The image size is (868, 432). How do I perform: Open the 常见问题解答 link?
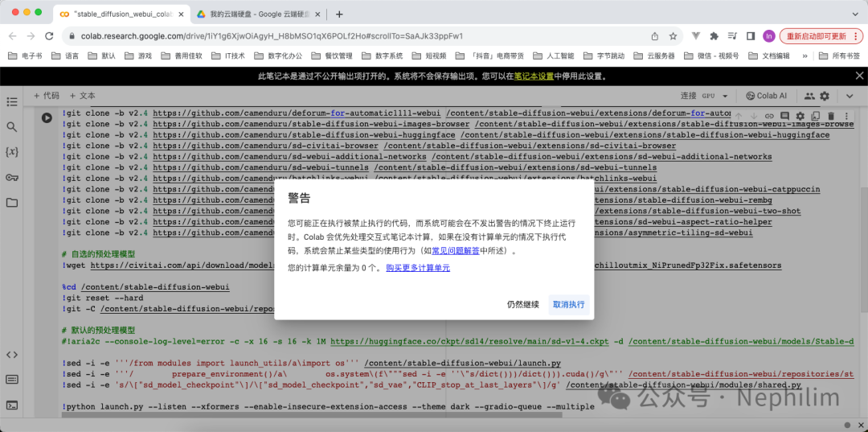pyautogui.click(x=456, y=251)
